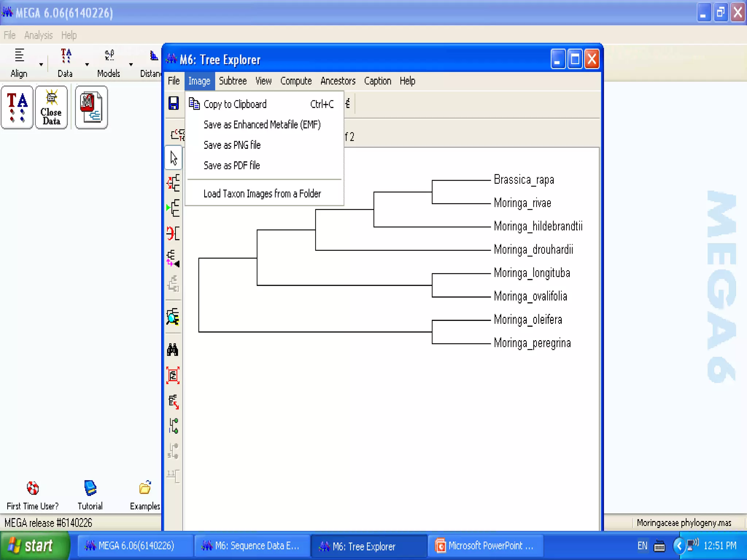
Task: Click the Models toolbar icon in MEGA window
Action: point(109,63)
